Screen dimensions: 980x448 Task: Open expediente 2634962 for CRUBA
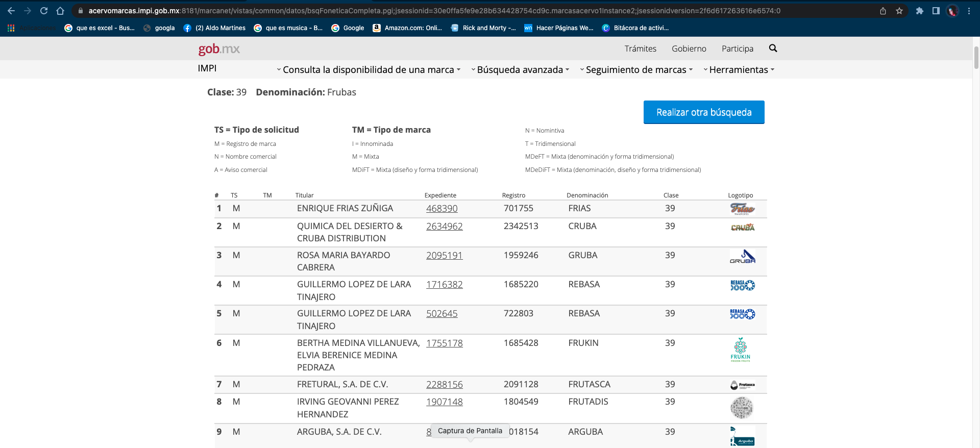[444, 227]
